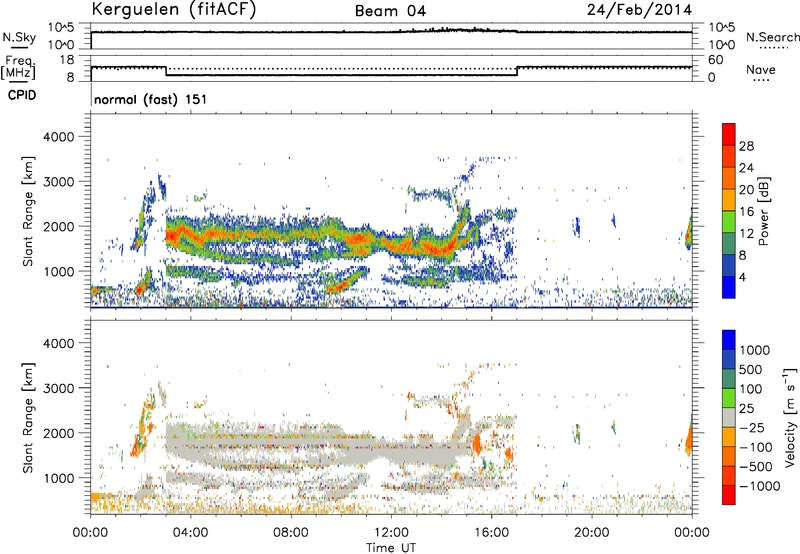800x554 pixels.
Task: Click the gray segment of the Velocity color bar
Action: click(729, 417)
